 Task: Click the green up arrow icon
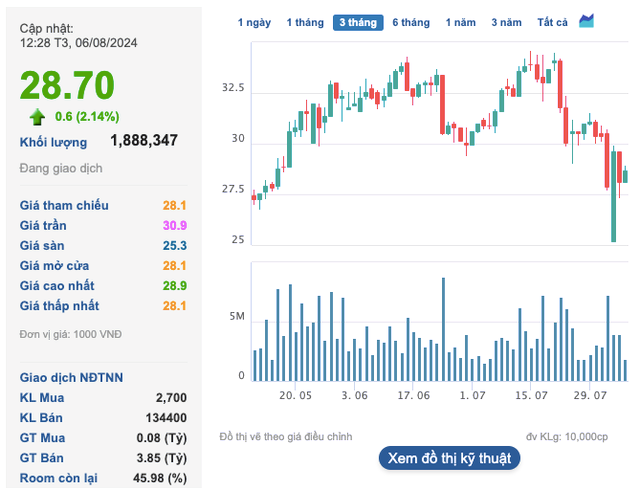(37, 116)
